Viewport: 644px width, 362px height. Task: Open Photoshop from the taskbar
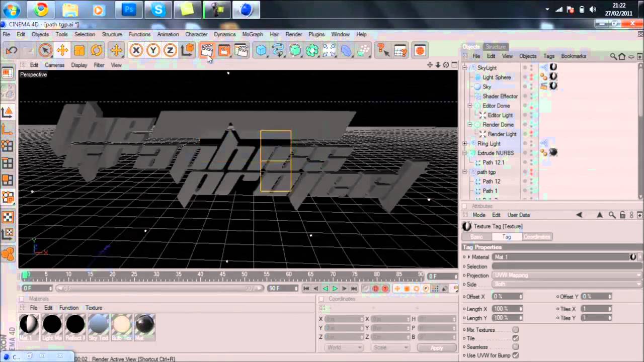point(129,9)
